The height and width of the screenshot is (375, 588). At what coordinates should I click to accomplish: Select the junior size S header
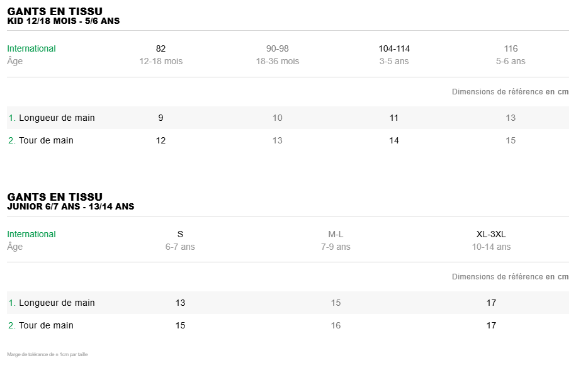tap(180, 234)
